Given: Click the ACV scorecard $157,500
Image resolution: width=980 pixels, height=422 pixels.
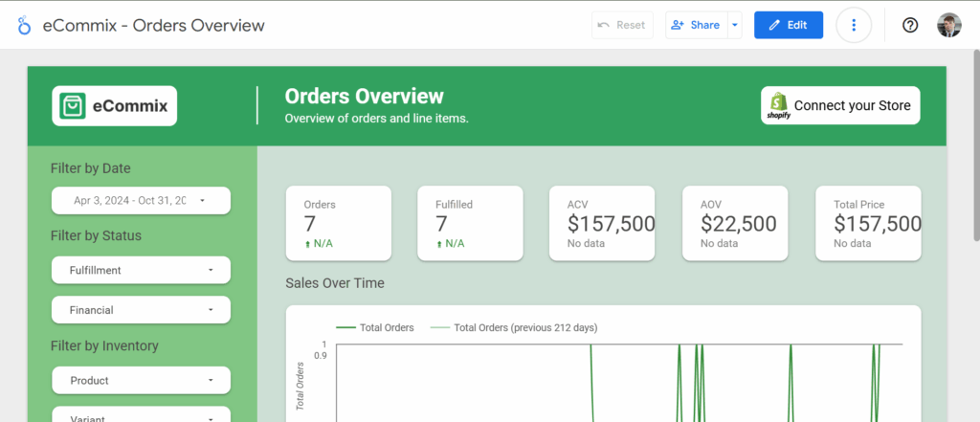Looking at the screenshot, I should (602, 223).
